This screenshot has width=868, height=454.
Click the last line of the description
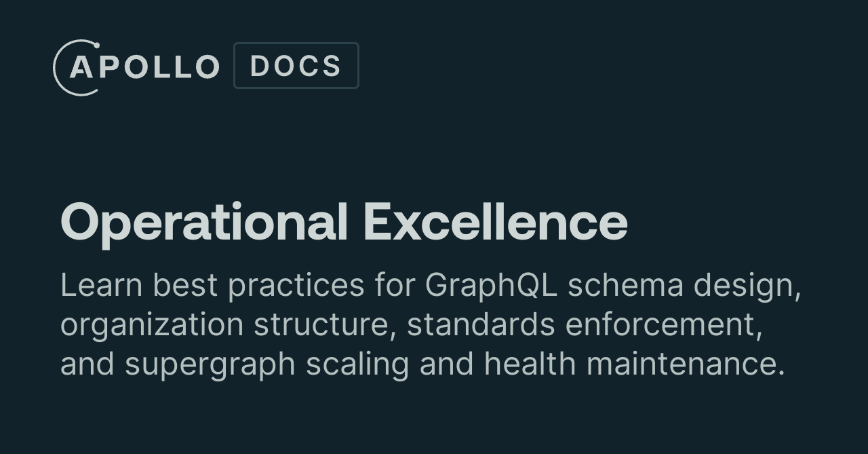pyautogui.click(x=422, y=364)
